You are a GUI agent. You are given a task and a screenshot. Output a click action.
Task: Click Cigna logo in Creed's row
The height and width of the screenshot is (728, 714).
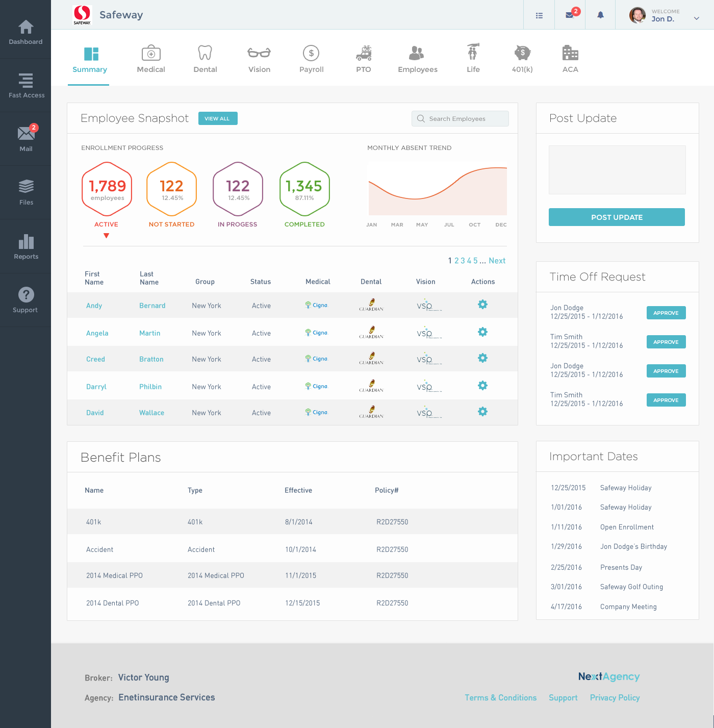coord(316,359)
